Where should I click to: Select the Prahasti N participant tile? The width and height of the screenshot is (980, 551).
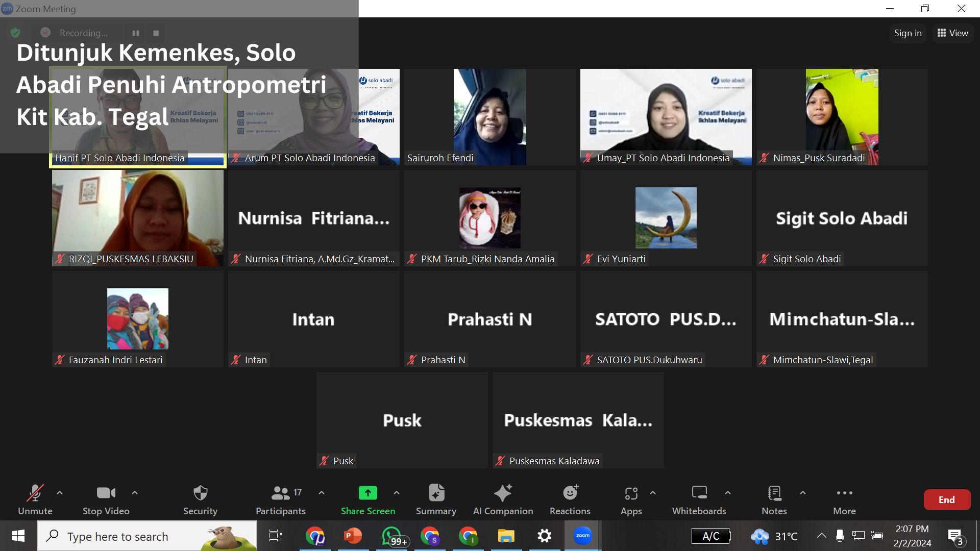coord(490,319)
